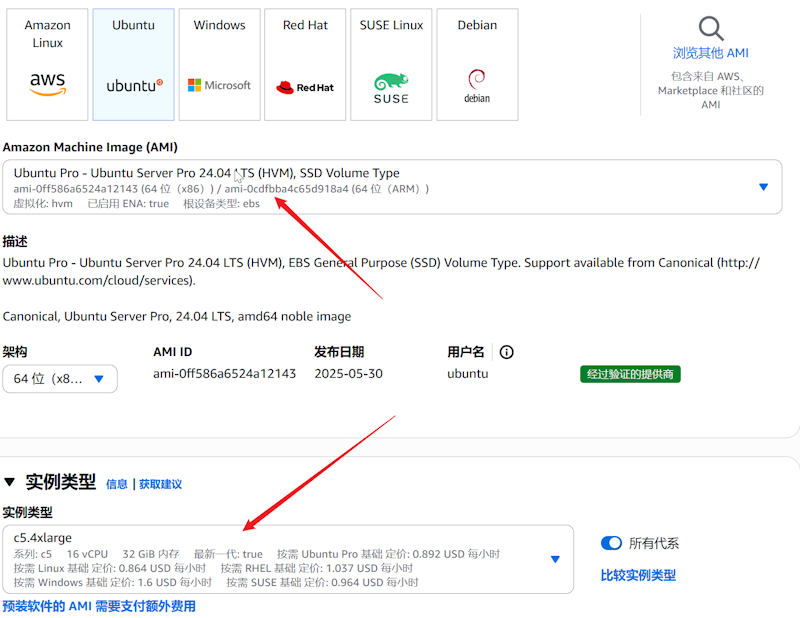Open the 比较实例类型 link

(638, 575)
